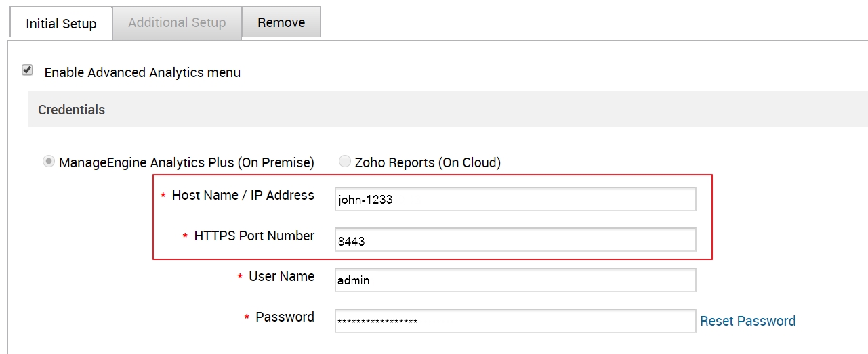Click the red asterisk beside Host Name
The height and width of the screenshot is (354, 868).
pyautogui.click(x=163, y=196)
